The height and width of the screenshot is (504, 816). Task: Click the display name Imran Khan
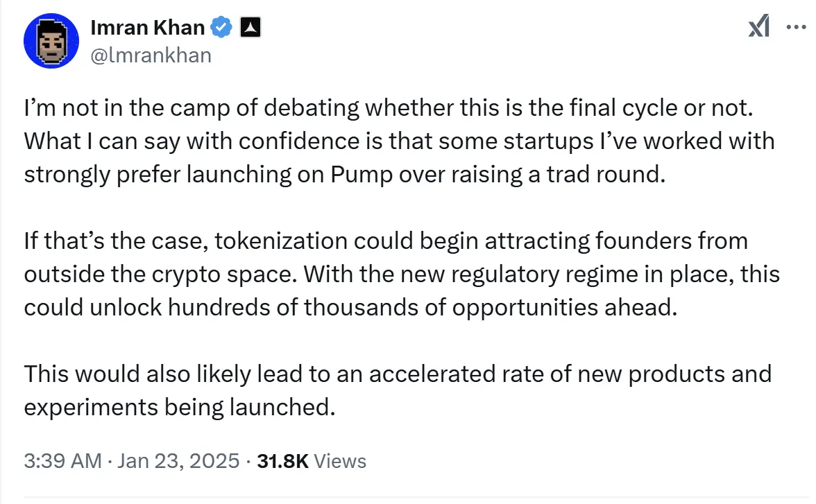point(147,28)
